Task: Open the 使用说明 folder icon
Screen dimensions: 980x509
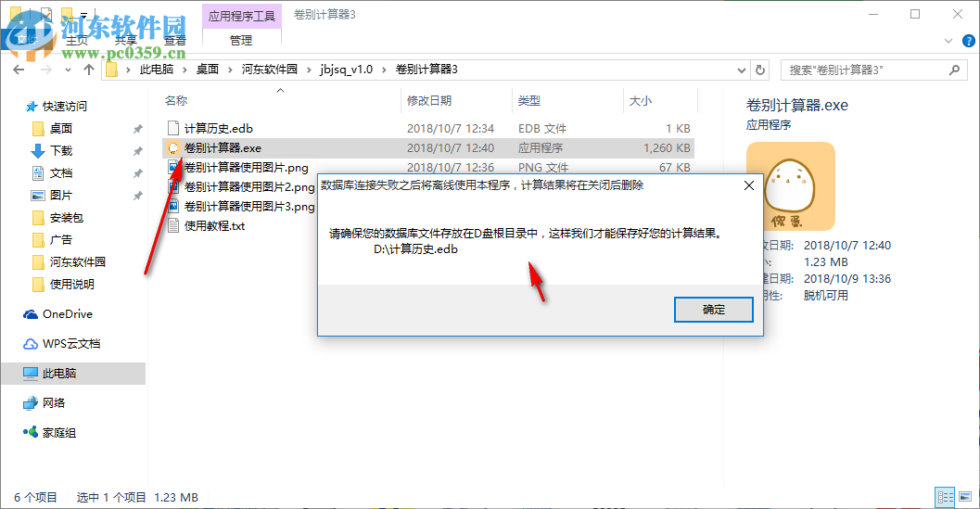Action: (38, 285)
